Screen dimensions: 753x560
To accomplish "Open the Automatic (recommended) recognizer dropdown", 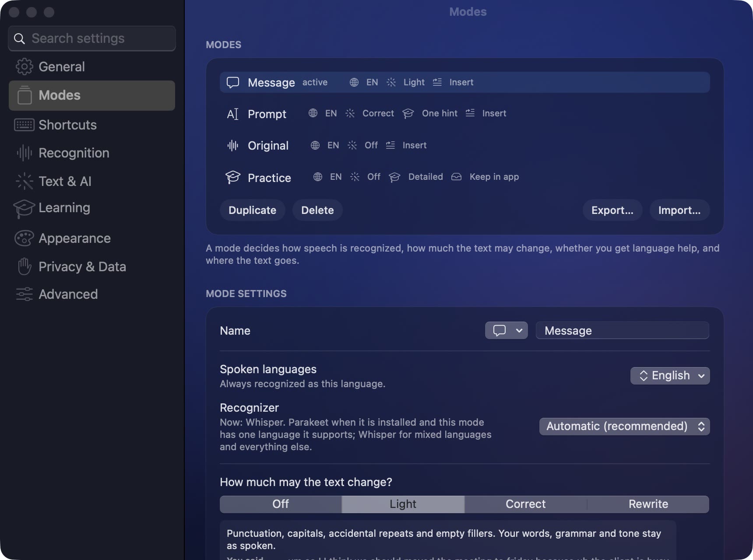I will [625, 427].
